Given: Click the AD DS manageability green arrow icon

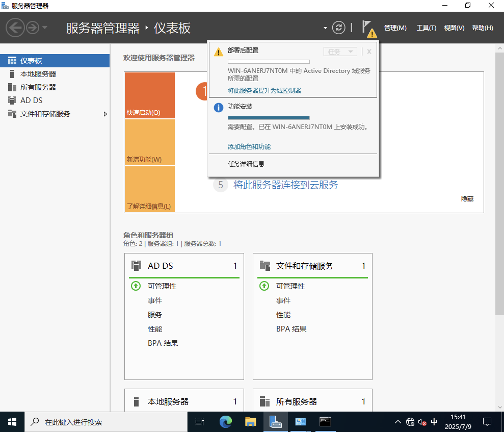Looking at the screenshot, I should 136,286.
